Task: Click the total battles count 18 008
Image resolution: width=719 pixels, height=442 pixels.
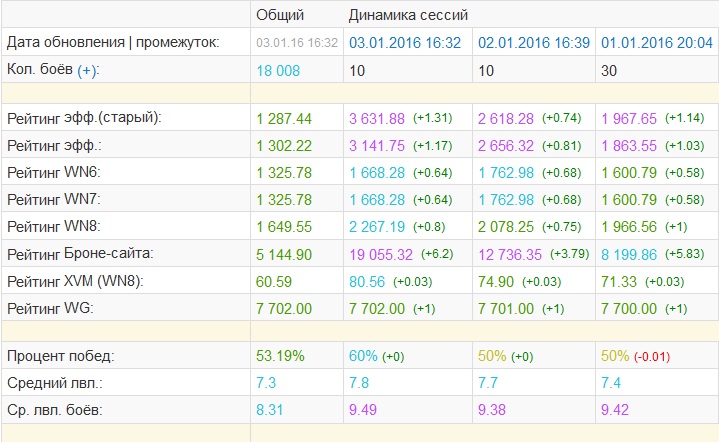Action: click(x=278, y=71)
